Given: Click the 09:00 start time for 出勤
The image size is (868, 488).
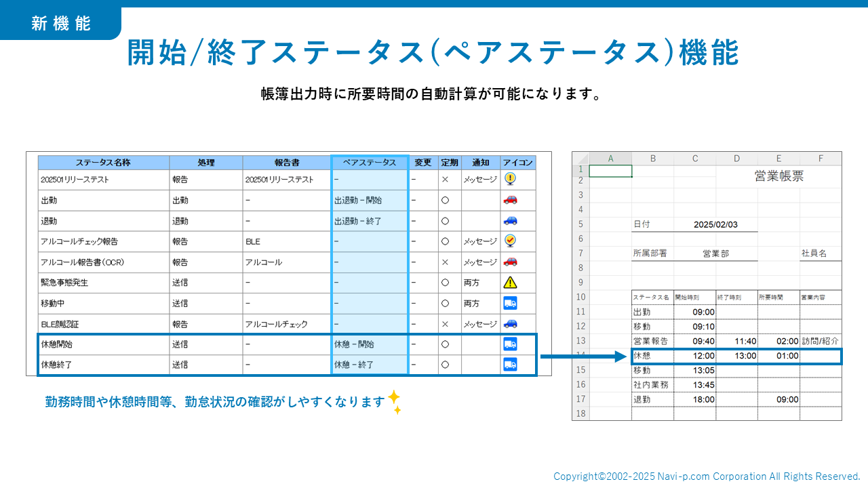Looking at the screenshot, I should tap(694, 312).
